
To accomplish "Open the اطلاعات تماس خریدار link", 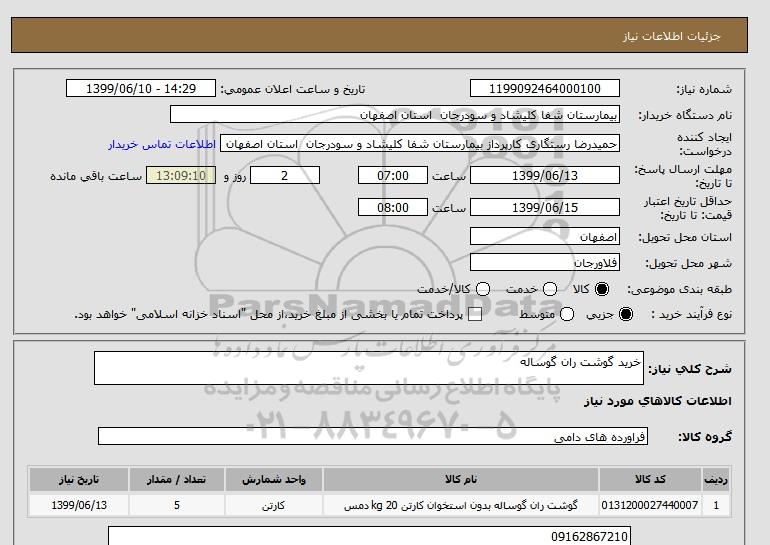I will (x=162, y=145).
